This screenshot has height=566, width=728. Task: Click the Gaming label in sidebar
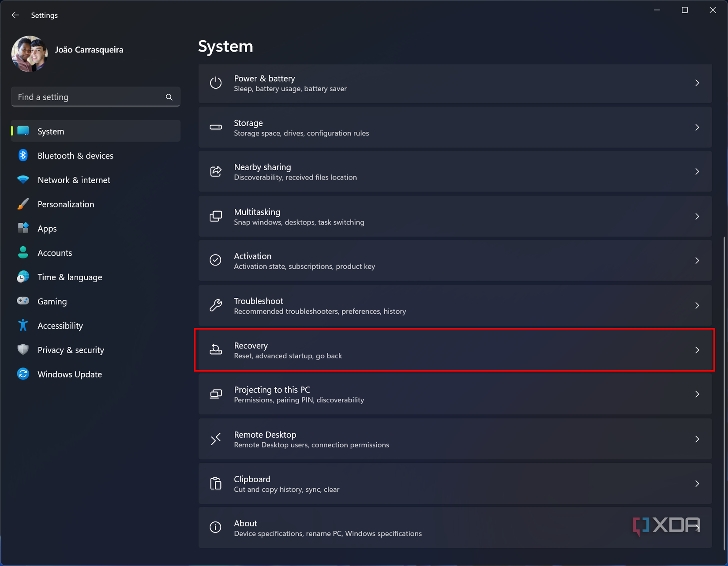coord(52,301)
